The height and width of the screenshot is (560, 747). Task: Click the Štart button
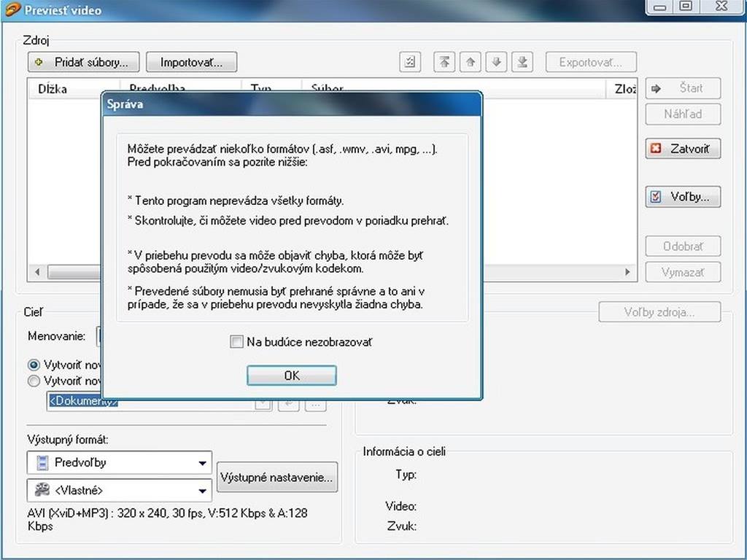(683, 88)
